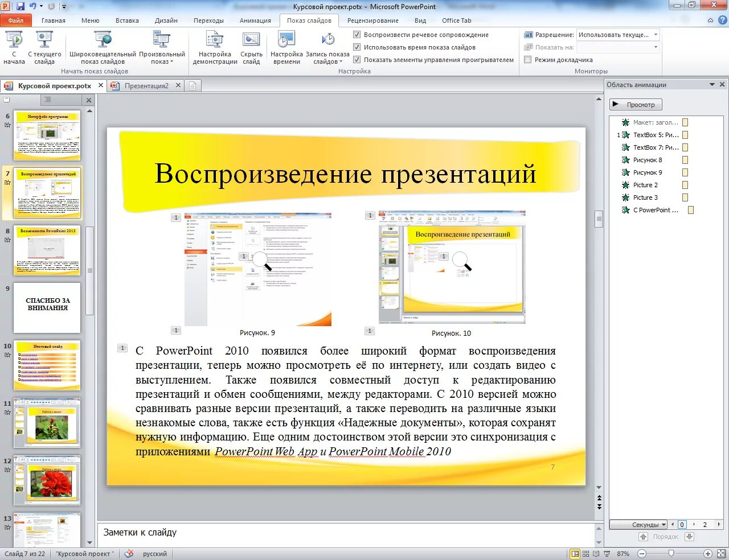Viewport: 729px width, 560px height.
Task: Open slideshow setup (Настройка демонстрации)
Action: pyautogui.click(x=215, y=48)
